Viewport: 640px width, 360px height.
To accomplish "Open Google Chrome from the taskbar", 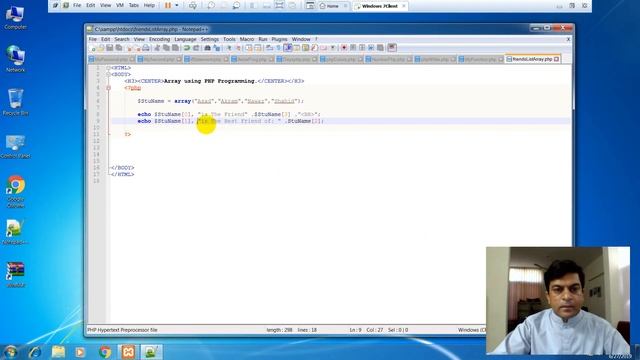I will click(x=105, y=352).
